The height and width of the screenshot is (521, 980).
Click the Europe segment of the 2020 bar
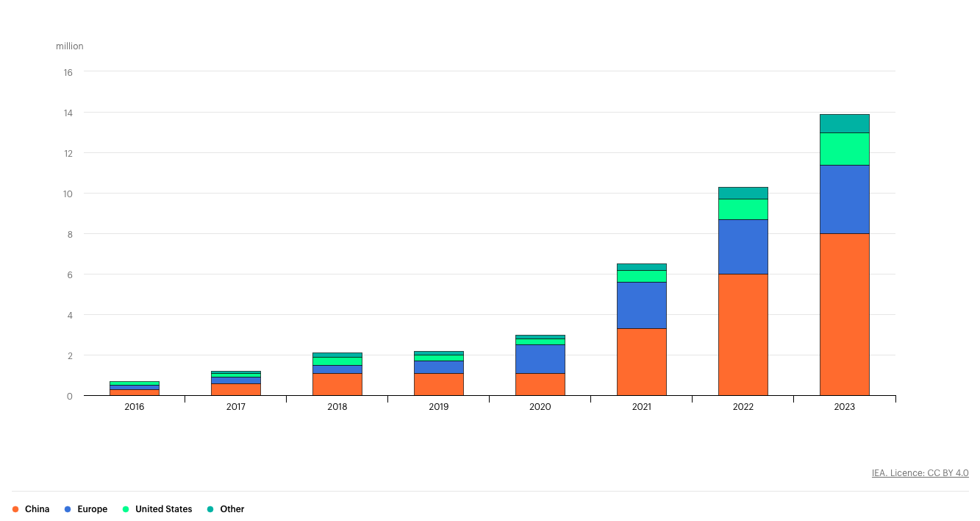[x=540, y=359]
